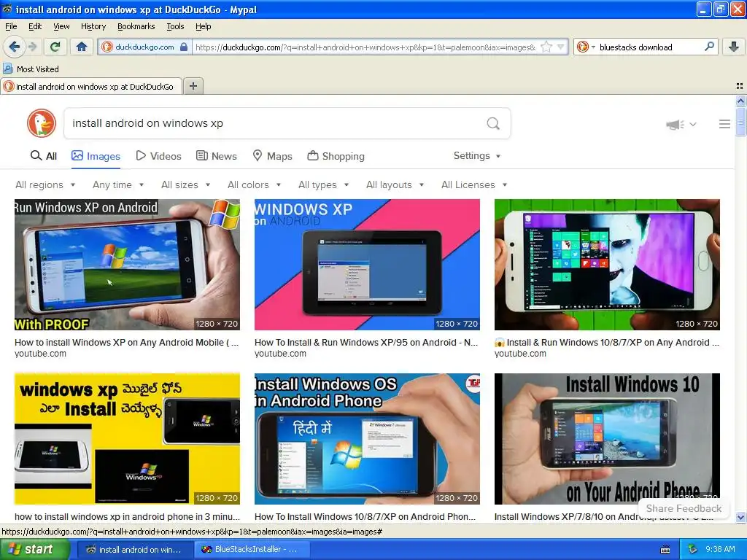Bookmark this page with the star icon

pos(546,47)
